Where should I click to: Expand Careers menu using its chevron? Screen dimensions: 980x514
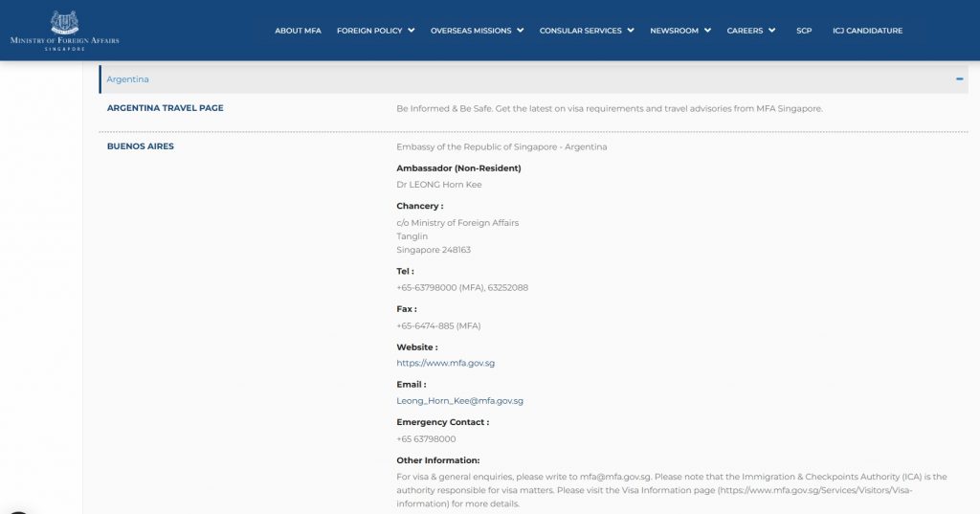coord(771,31)
